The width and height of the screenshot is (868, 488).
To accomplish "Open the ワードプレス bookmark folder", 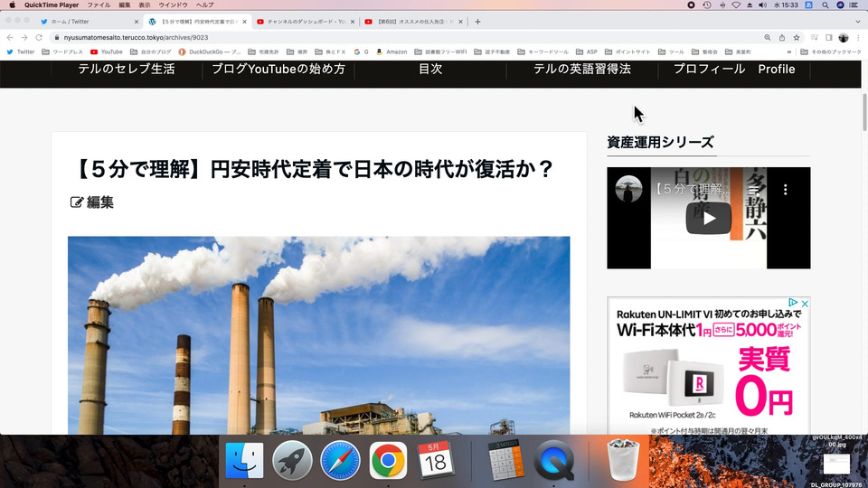I will (62, 52).
